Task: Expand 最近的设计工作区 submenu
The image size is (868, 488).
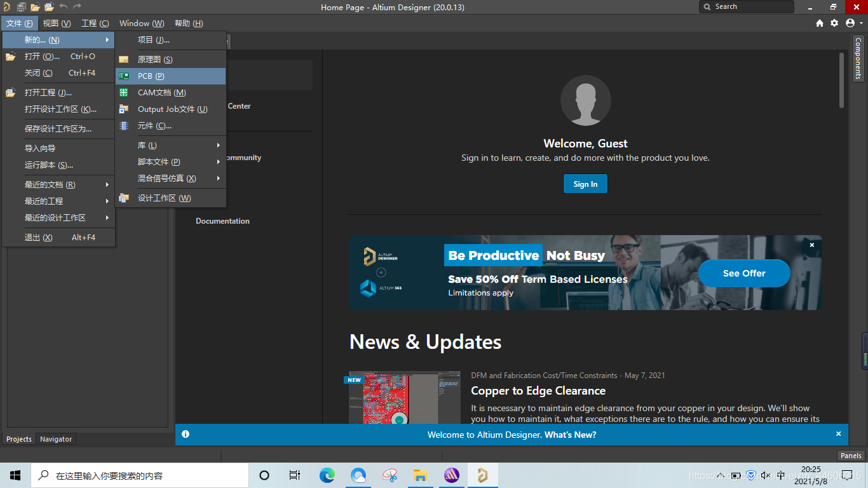Action: click(x=58, y=218)
